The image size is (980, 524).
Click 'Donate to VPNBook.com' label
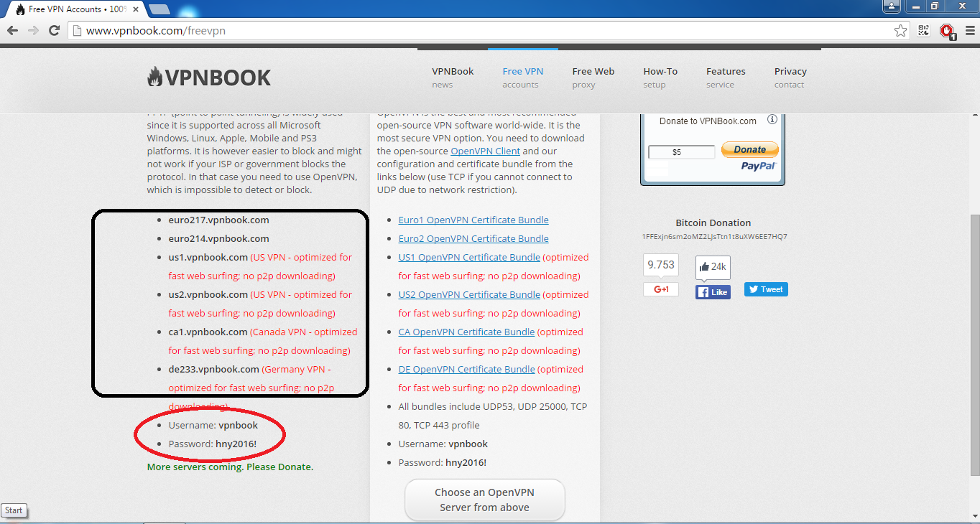[x=708, y=121]
